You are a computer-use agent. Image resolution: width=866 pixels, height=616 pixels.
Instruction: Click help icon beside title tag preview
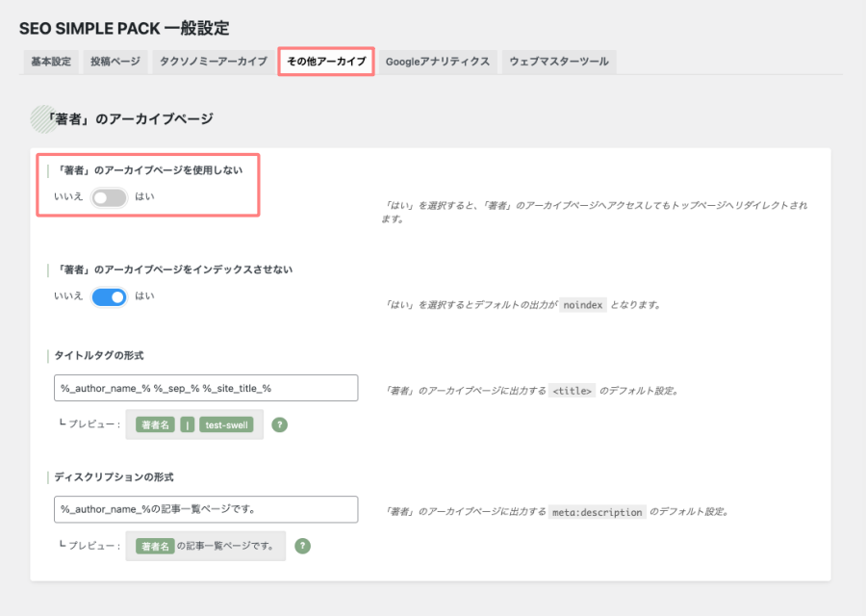pyautogui.click(x=279, y=424)
